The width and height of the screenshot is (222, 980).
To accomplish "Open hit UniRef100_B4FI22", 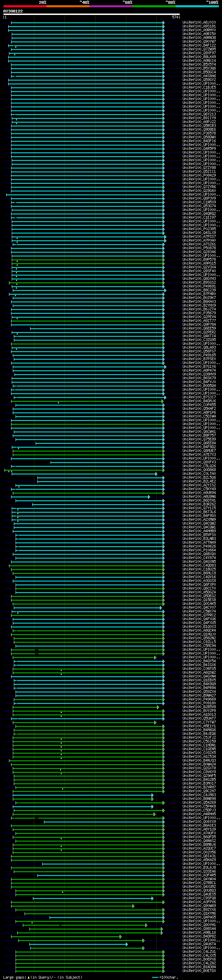I will (199, 45).
